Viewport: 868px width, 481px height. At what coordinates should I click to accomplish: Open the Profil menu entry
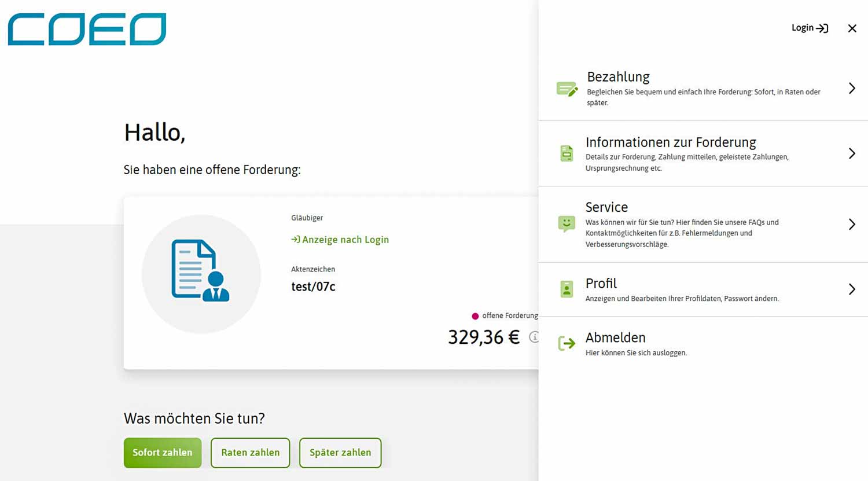coord(703,289)
